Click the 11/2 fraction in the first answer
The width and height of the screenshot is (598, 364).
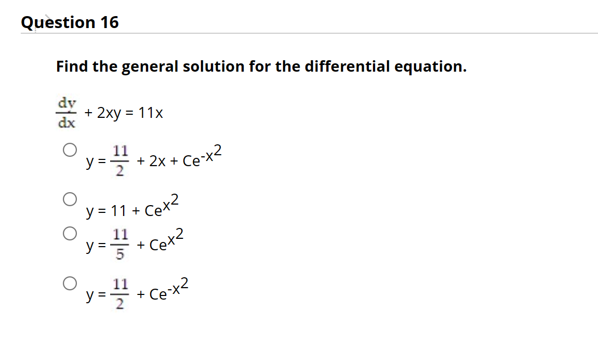pyautogui.click(x=119, y=161)
